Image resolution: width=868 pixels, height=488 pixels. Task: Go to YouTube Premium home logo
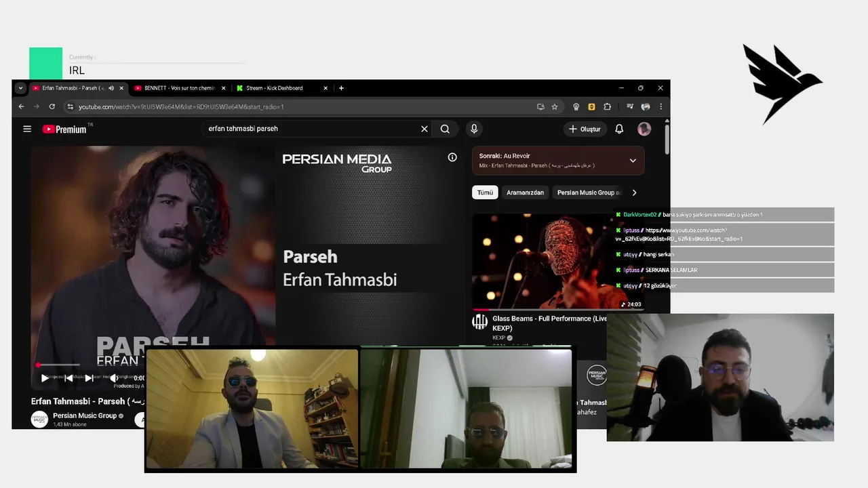[x=65, y=129]
